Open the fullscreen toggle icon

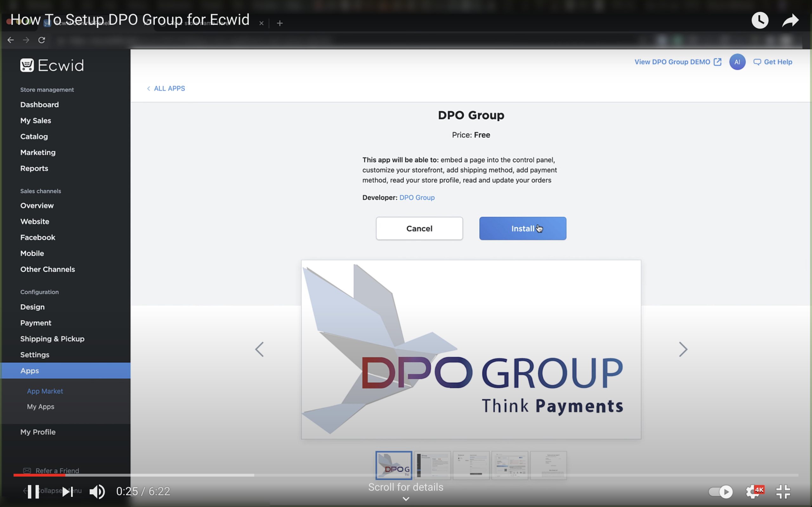click(784, 491)
